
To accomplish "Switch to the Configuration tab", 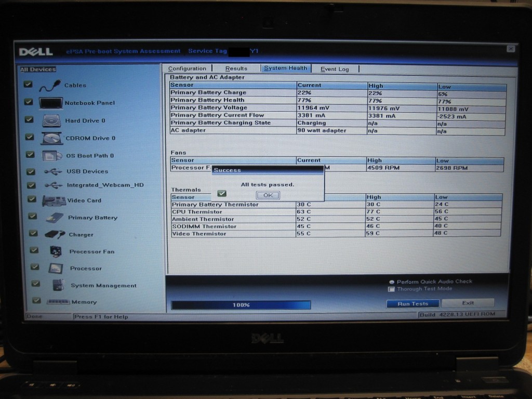I will click(187, 69).
